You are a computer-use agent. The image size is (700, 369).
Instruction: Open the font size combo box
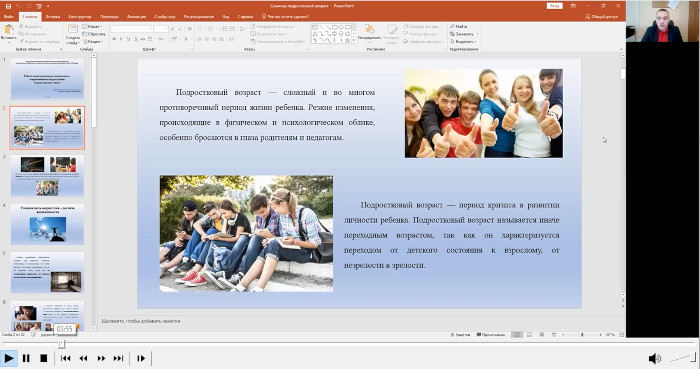click(x=161, y=29)
